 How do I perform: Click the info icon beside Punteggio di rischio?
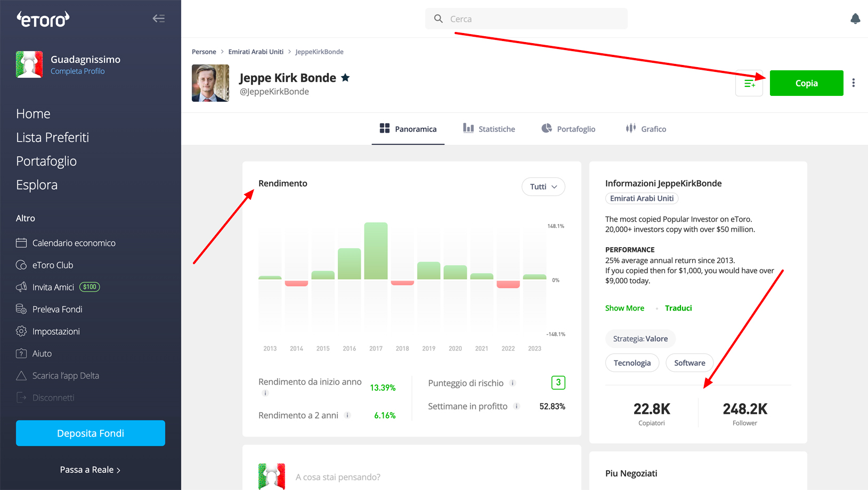point(513,383)
